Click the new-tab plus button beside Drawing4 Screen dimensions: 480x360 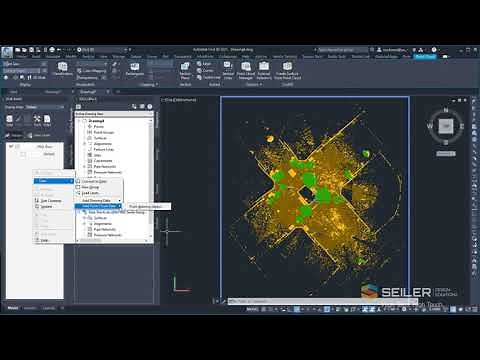coord(117,92)
